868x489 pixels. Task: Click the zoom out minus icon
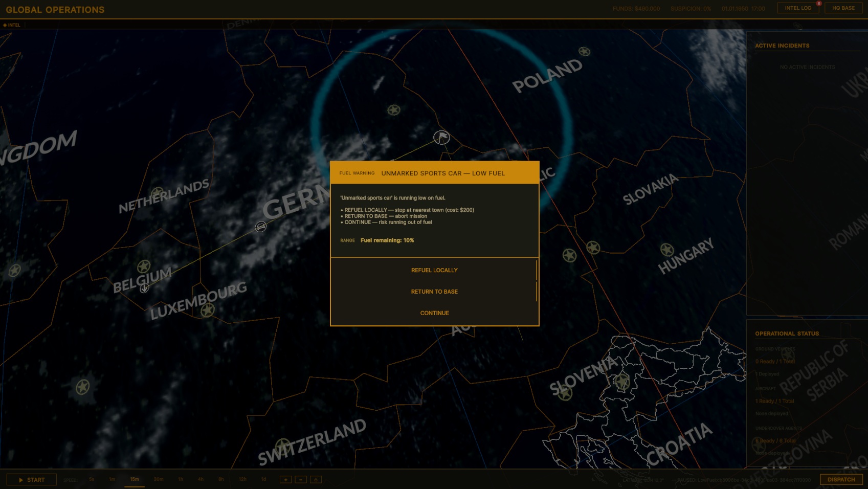[x=300, y=479]
